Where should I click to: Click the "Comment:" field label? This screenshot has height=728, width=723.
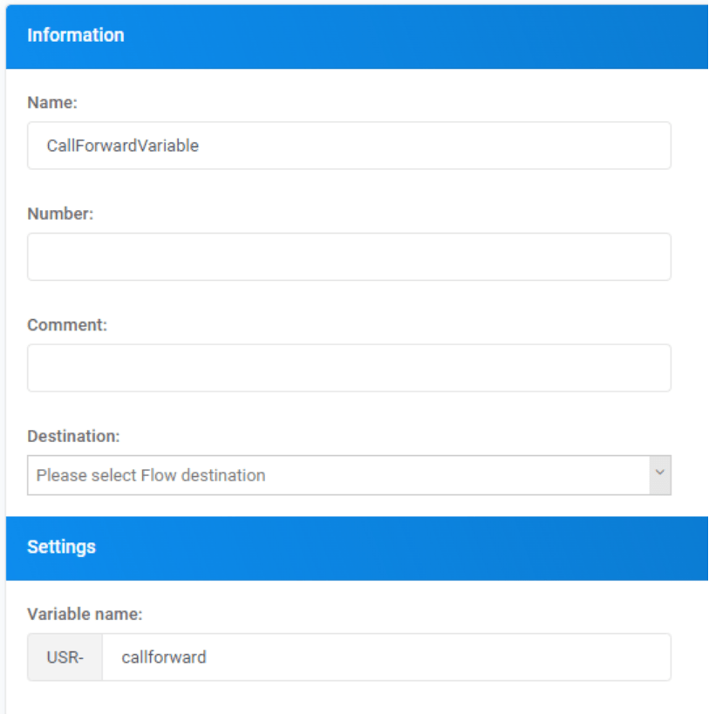(x=66, y=324)
